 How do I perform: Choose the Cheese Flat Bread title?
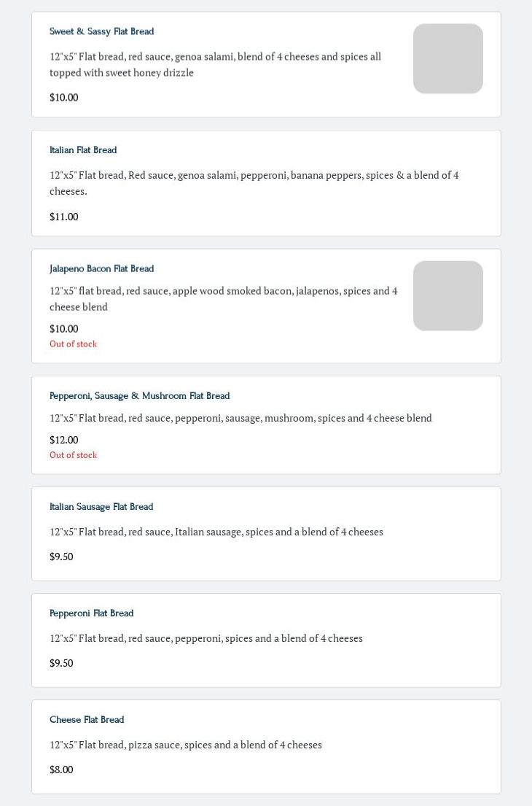click(x=87, y=720)
